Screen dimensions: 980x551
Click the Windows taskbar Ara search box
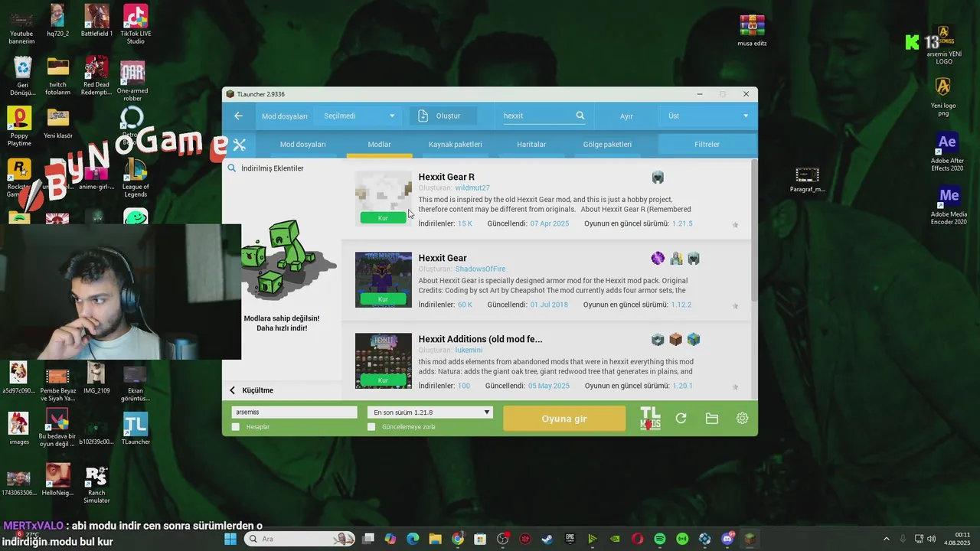[299, 539]
